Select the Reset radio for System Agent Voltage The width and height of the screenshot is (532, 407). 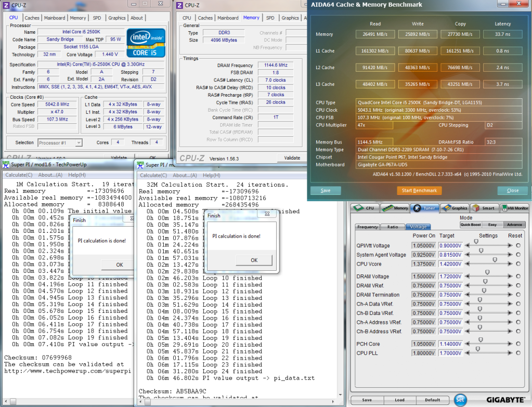[x=518, y=255]
